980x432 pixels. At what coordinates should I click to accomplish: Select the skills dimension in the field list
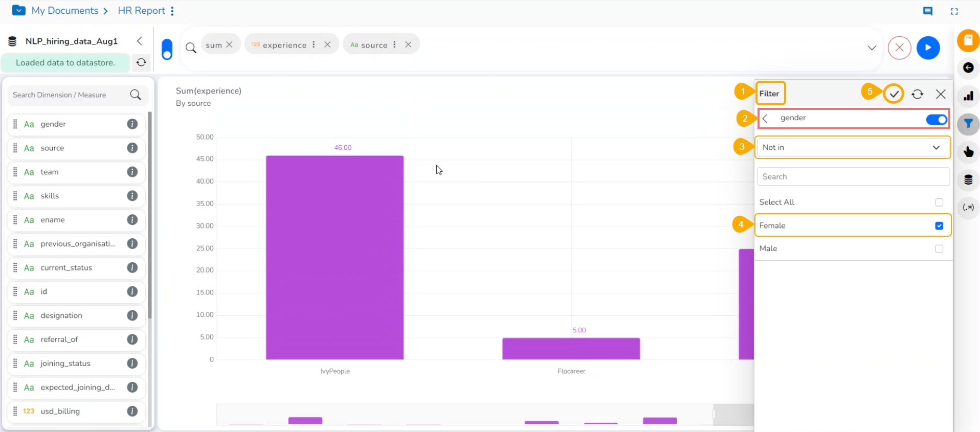(x=76, y=196)
